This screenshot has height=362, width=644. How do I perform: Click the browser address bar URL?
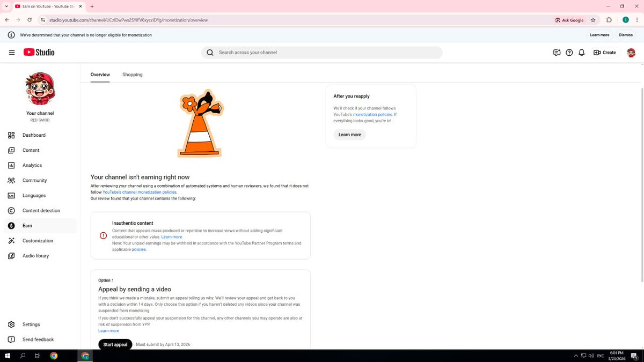[129, 20]
